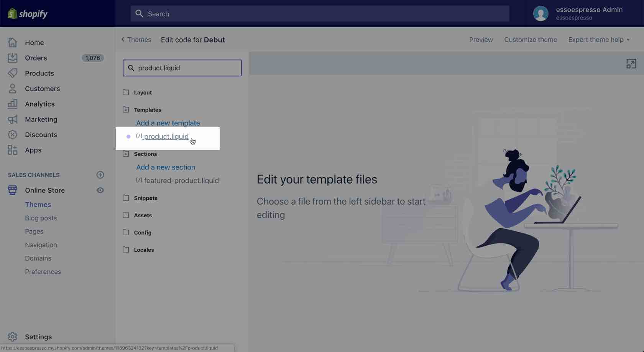This screenshot has height=352, width=644.
Task: Click the Customize theme button
Action: (530, 40)
